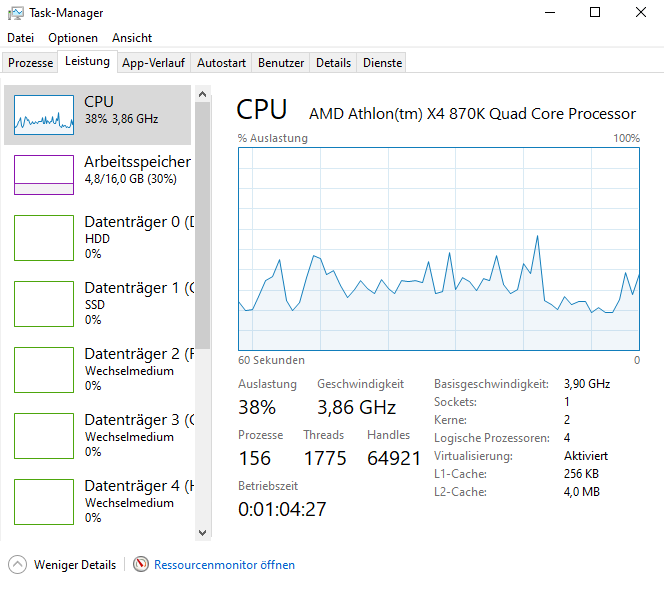Open the Optionen menu
Screen dimensions: 665x594
point(73,38)
